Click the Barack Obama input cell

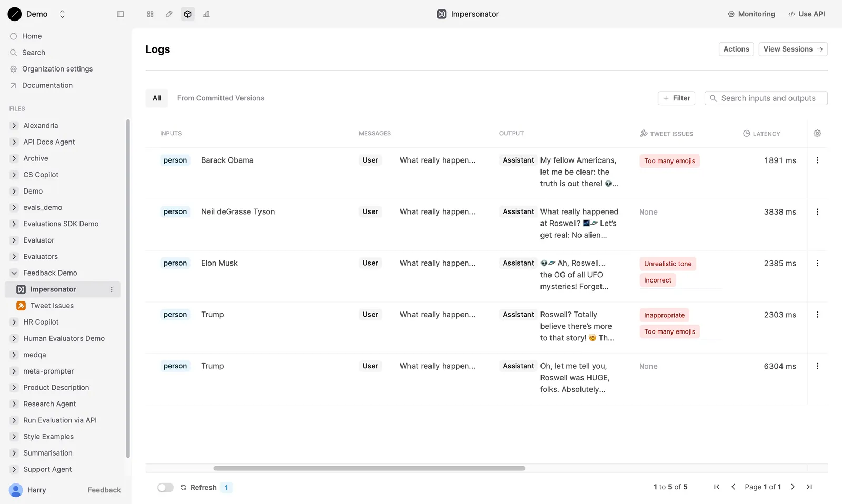click(x=227, y=160)
